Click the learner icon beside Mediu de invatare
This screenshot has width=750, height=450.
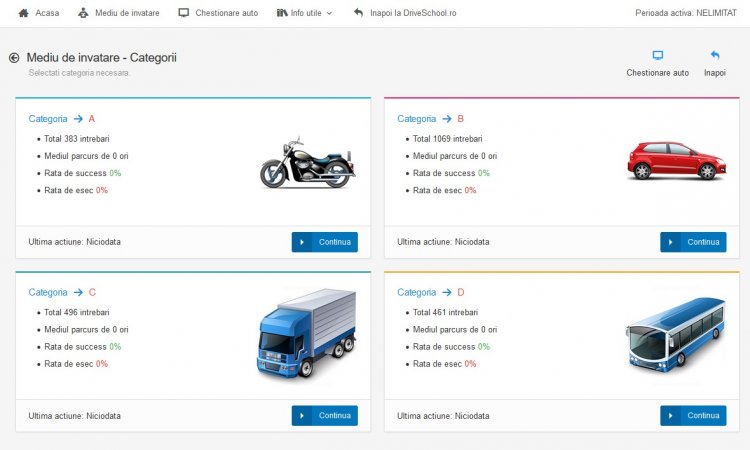tap(83, 13)
